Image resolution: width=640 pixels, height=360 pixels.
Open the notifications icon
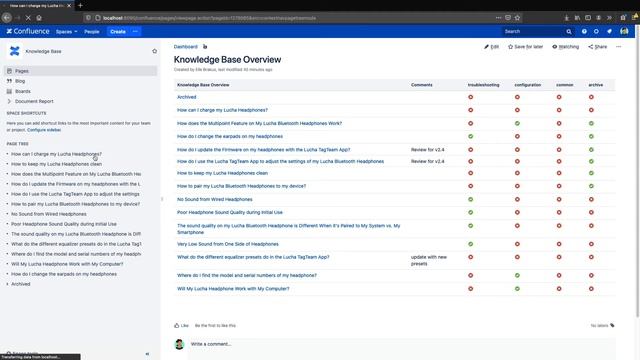point(609,31)
